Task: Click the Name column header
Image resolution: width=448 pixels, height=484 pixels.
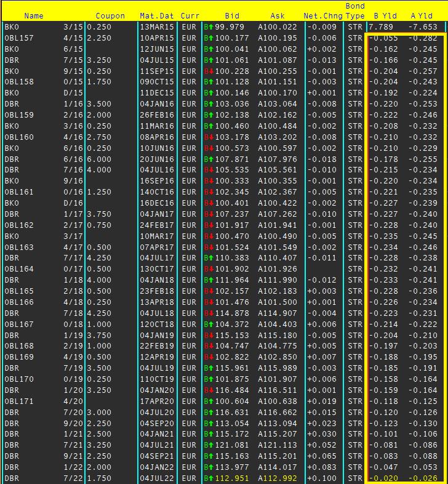Action: [34, 16]
